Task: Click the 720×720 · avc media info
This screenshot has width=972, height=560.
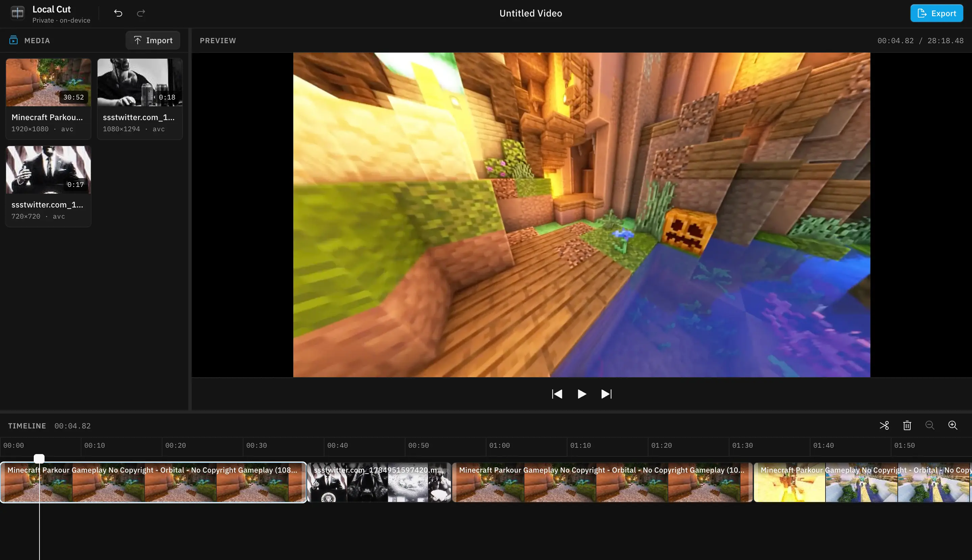Action: tap(38, 216)
